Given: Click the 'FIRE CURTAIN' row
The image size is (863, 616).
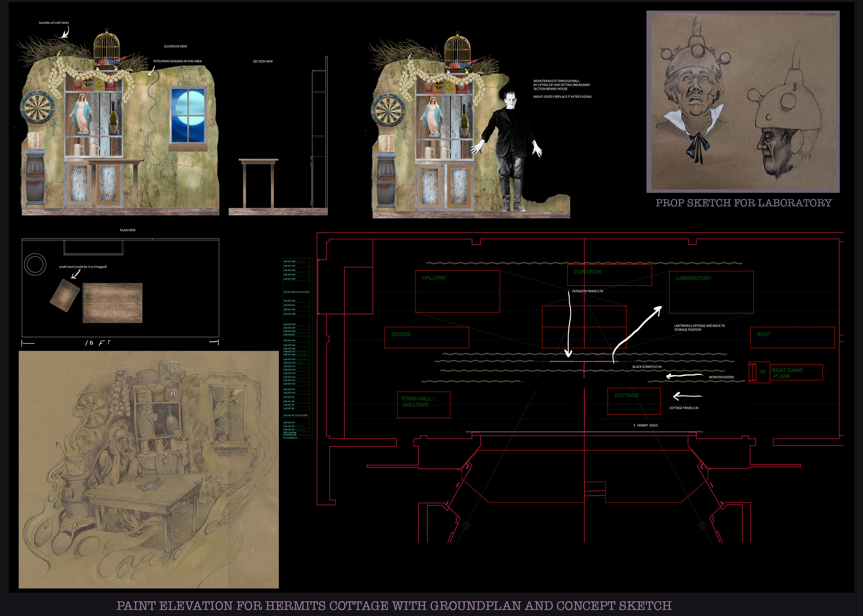Looking at the screenshot, I should 290,433.
